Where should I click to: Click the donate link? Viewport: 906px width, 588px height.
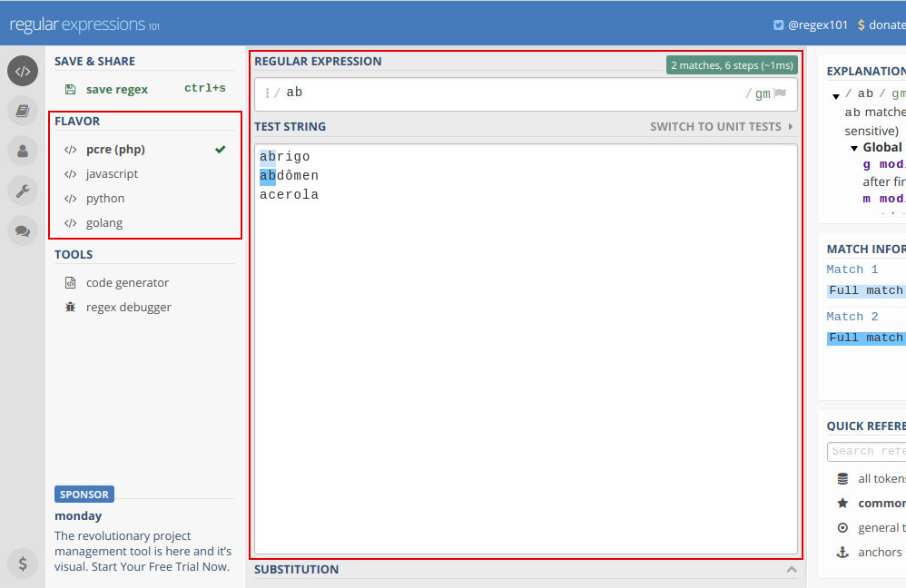pyautogui.click(x=882, y=24)
